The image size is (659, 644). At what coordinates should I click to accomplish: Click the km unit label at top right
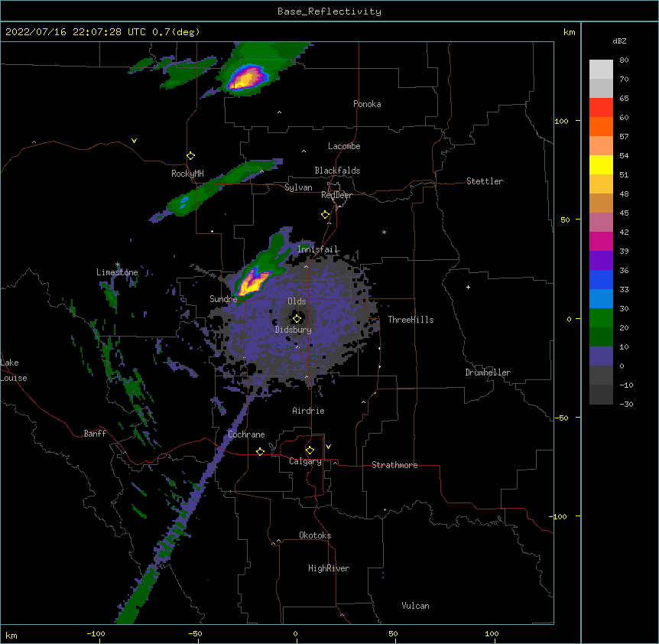[x=569, y=32]
